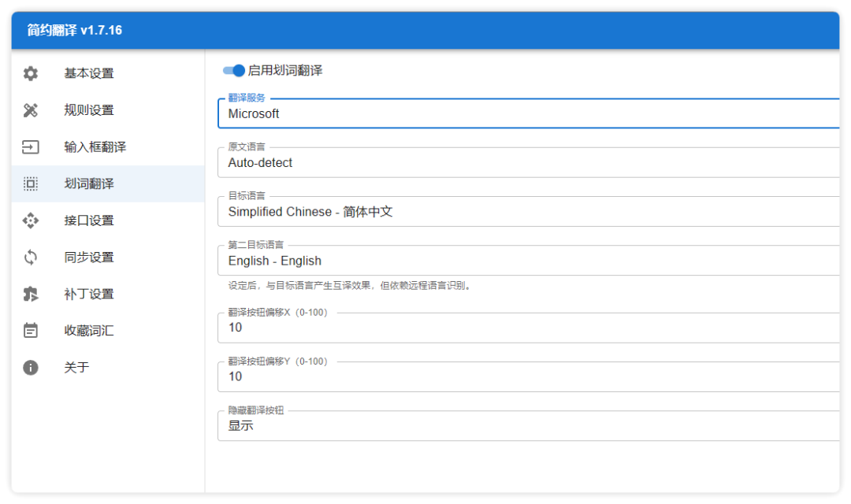Open the 隐藏翻译按钮 dropdown showing 显示
The width and height of the screenshot is (851, 504).
coord(529,426)
